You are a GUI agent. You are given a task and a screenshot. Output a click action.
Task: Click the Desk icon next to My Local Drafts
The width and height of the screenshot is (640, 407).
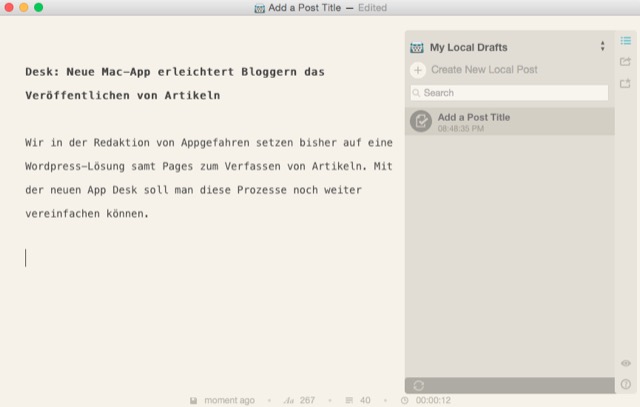click(417, 47)
